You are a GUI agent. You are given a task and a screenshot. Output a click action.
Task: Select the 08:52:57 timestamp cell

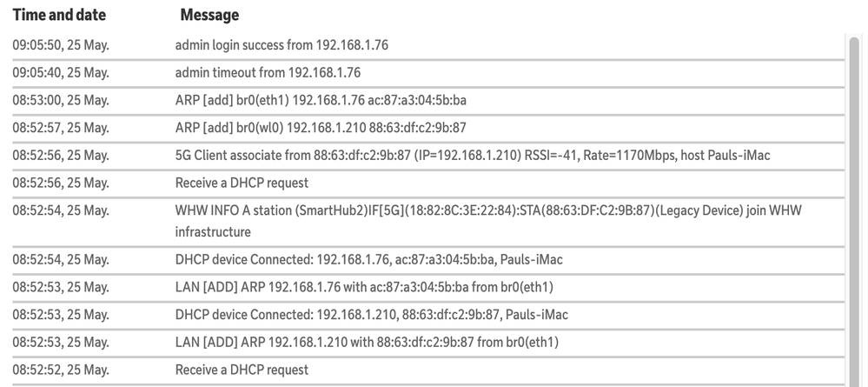[x=61, y=128]
